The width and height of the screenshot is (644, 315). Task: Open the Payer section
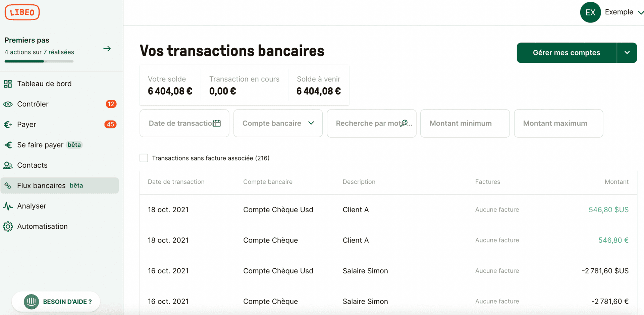(26, 124)
